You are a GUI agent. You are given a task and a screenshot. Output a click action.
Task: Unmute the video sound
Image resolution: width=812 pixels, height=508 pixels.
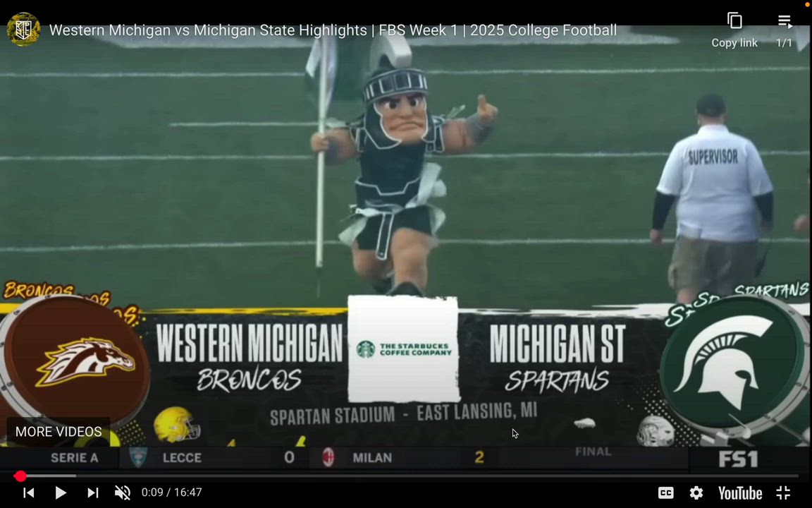tap(123, 492)
